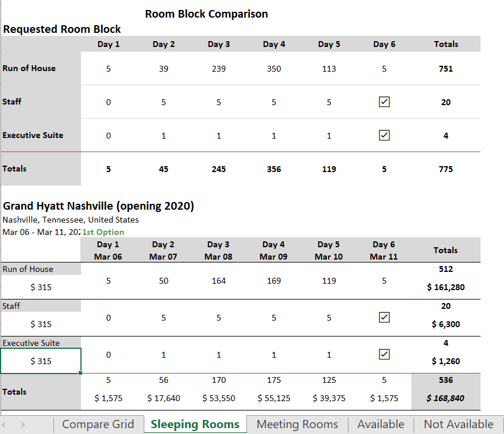Uncheck Executive Suite Mar 11 checkbox for Grand Hyatt
Image resolution: width=504 pixels, height=434 pixels.
click(384, 355)
